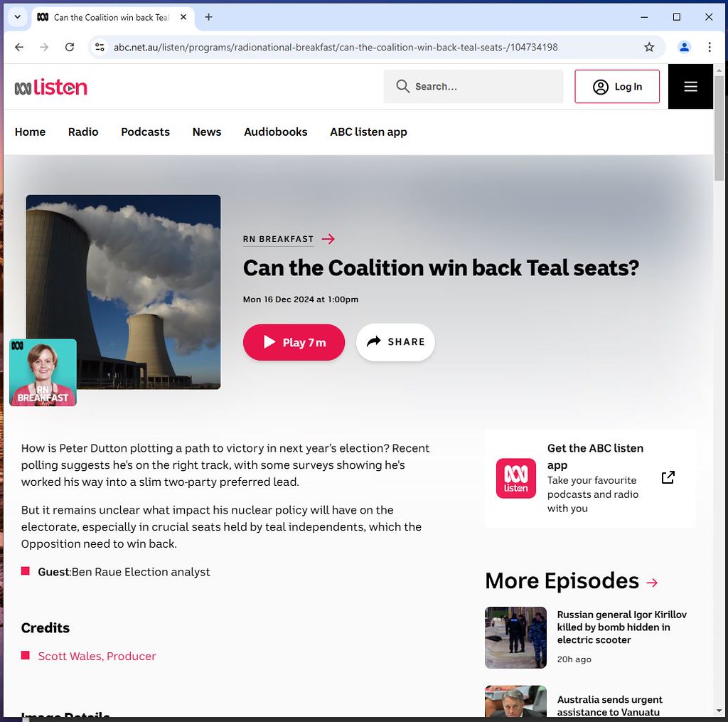The height and width of the screenshot is (722, 728).
Task: Click the More Episodes arrow icon
Action: (x=652, y=582)
